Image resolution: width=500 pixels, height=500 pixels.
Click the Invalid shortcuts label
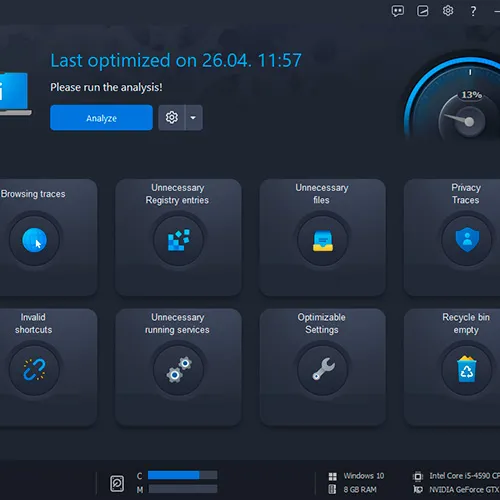pos(33,323)
